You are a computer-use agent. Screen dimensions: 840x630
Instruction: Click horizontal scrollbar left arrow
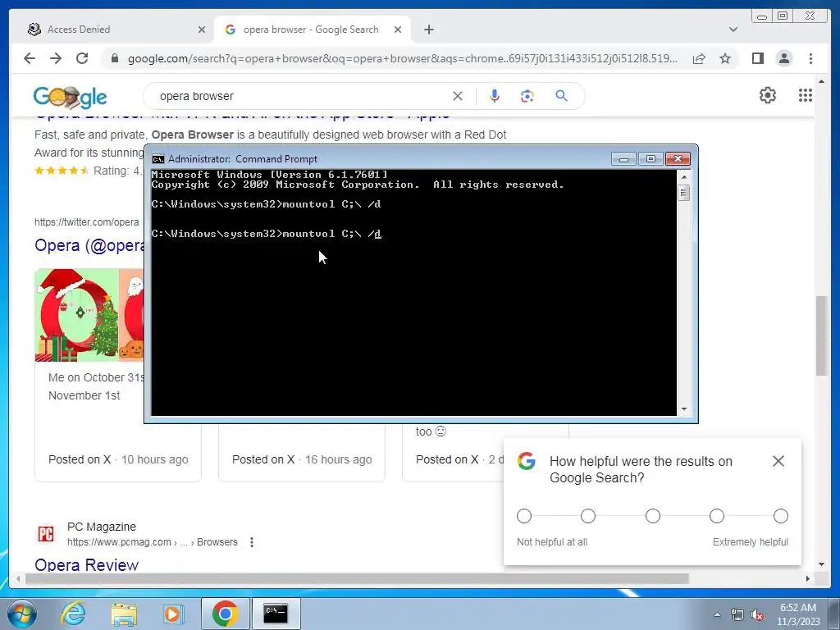click(x=19, y=578)
